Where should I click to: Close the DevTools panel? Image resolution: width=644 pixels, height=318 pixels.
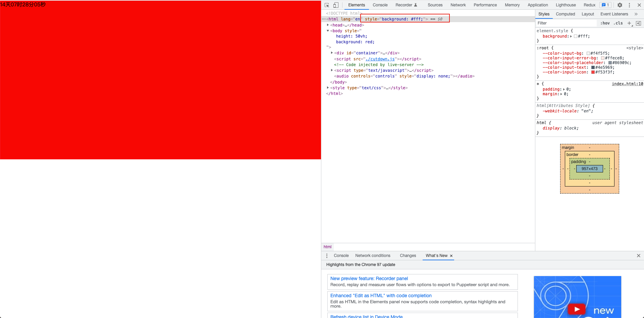click(639, 5)
